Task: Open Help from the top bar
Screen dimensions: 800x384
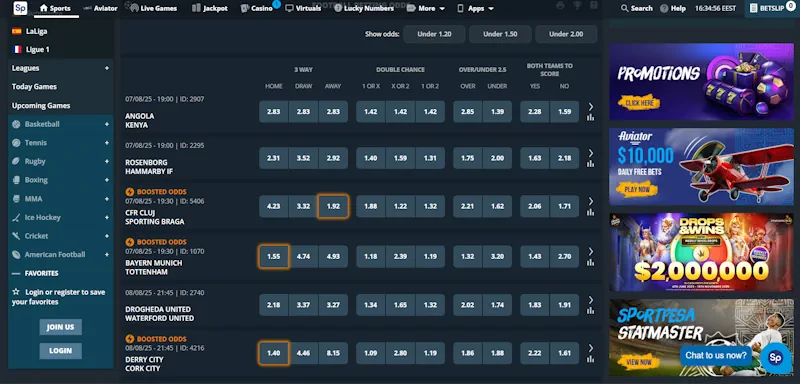Action: click(673, 8)
